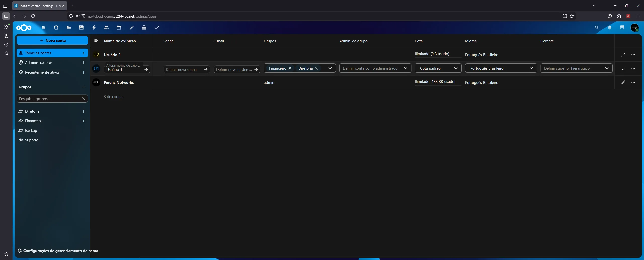Edit Ferenz Networks with pencil icon
Viewport: 644px width, 260px height.
click(x=623, y=82)
